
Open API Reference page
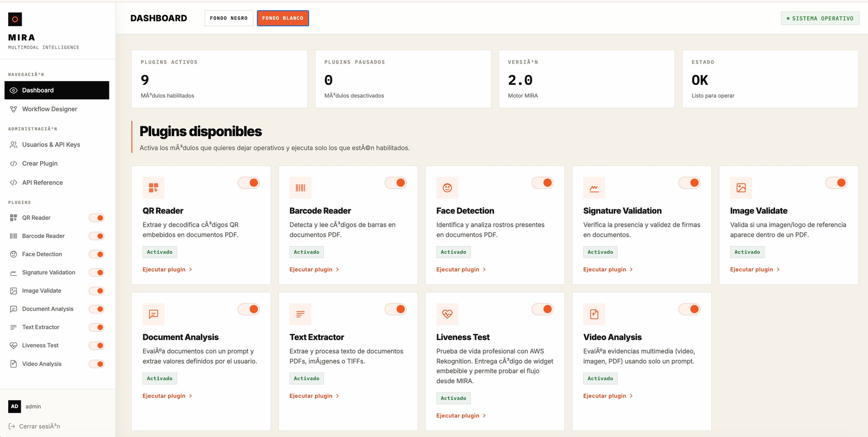point(57,182)
